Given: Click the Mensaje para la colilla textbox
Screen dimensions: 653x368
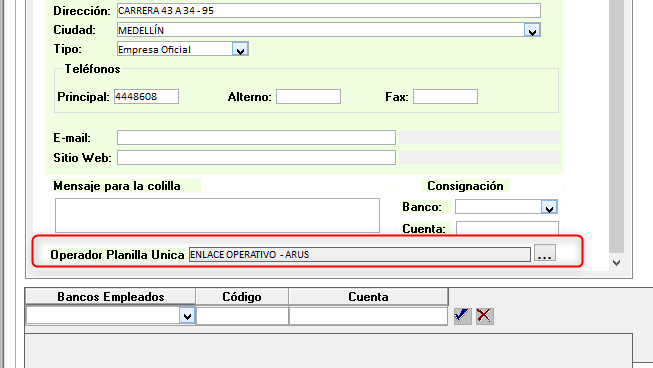Looking at the screenshot, I should click(x=217, y=215).
